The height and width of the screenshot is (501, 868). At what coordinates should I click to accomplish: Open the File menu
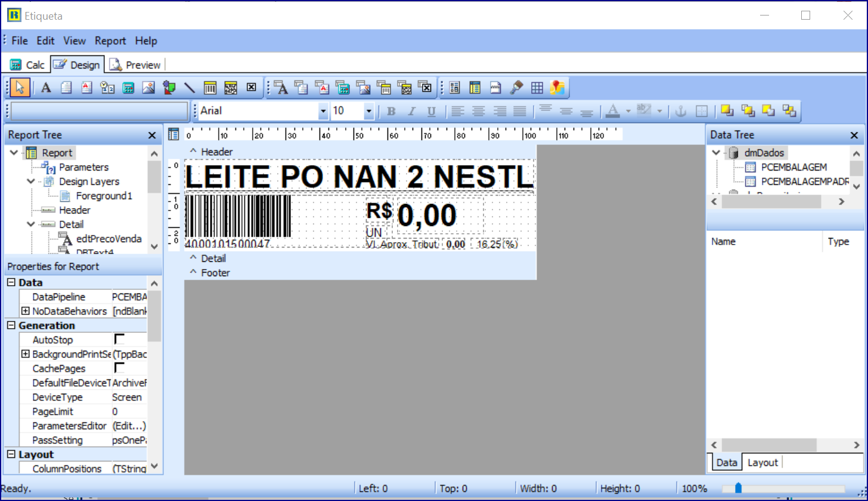click(x=20, y=41)
